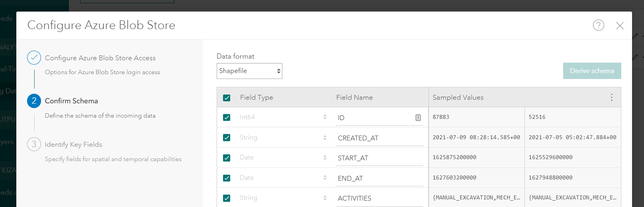Screen dimensions: 644x207
Task: Click the completed step checkmark icon
Action: pos(34,58)
